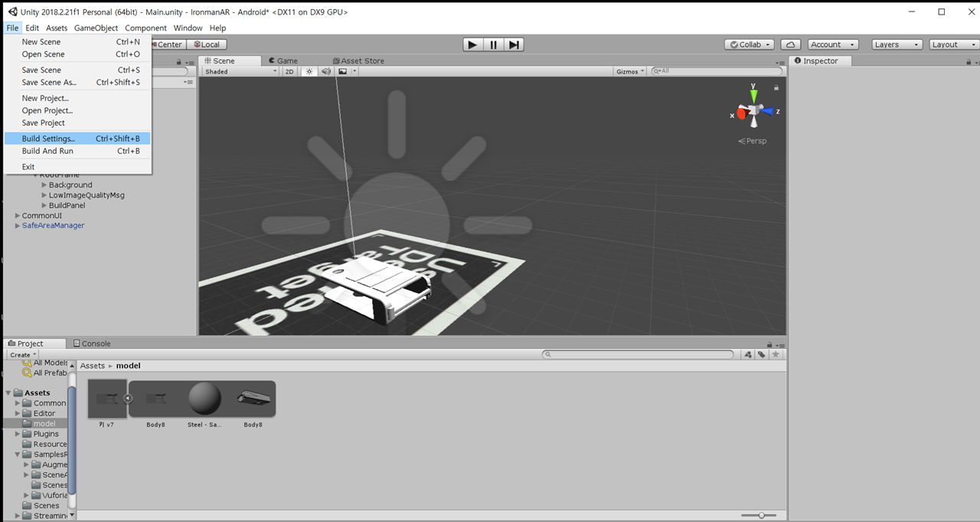Open Build Settings from File menu
The image size is (980, 522).
[77, 139]
